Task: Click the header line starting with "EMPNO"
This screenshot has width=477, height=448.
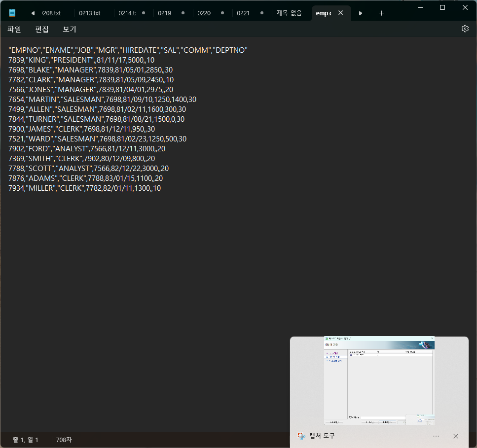Action: 128,50
